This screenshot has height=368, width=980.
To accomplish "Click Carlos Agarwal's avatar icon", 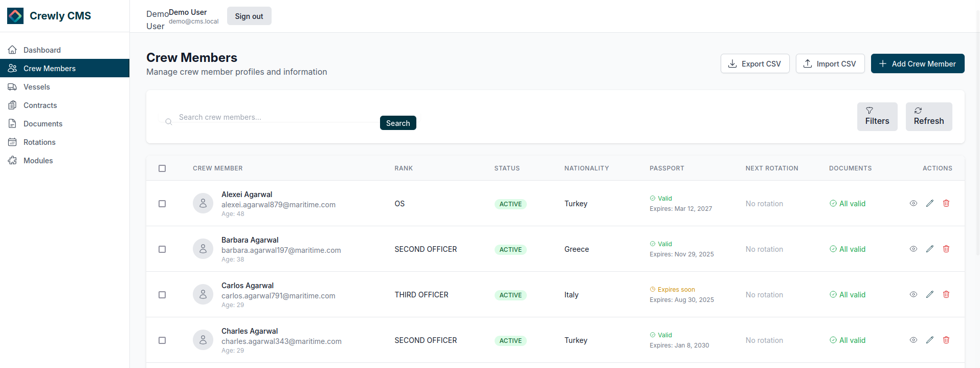I will 203,294.
